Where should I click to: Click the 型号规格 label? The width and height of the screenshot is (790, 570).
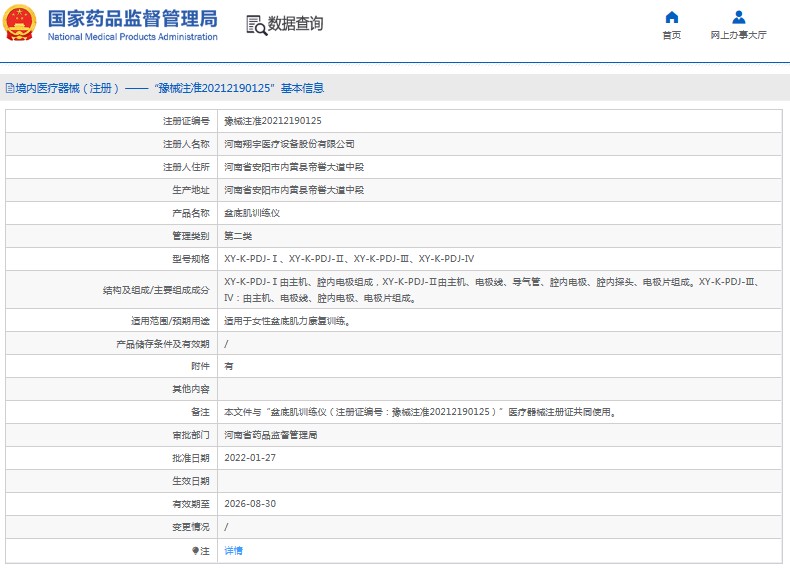(x=190, y=259)
